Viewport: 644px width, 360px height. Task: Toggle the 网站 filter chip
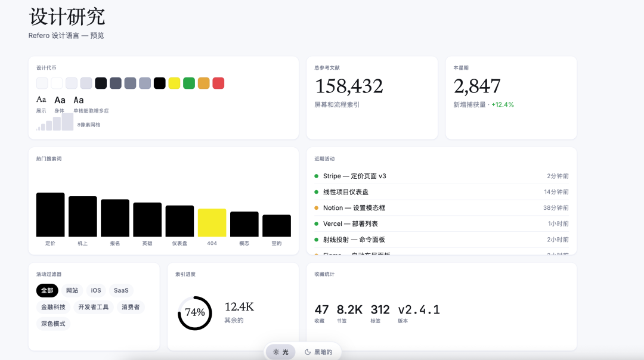click(72, 290)
